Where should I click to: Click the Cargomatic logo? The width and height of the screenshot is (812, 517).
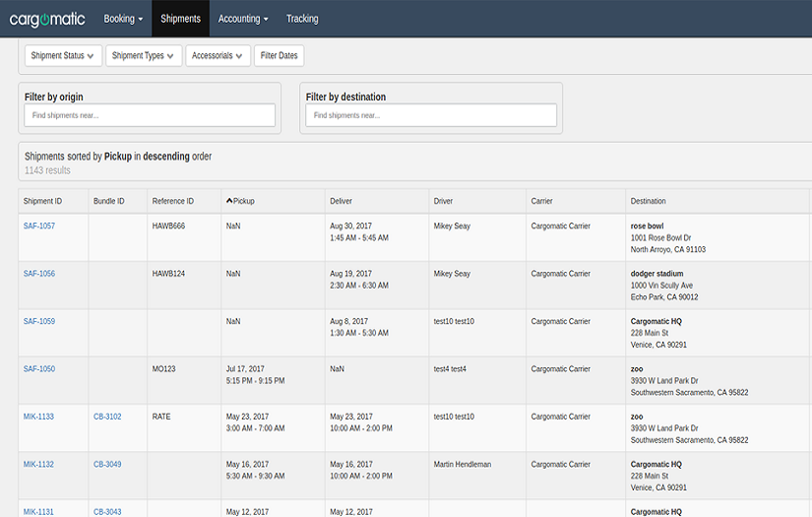(47, 19)
